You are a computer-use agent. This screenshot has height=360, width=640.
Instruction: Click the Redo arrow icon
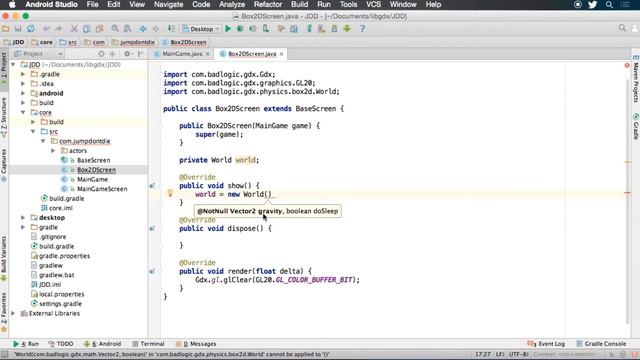tap(59, 29)
